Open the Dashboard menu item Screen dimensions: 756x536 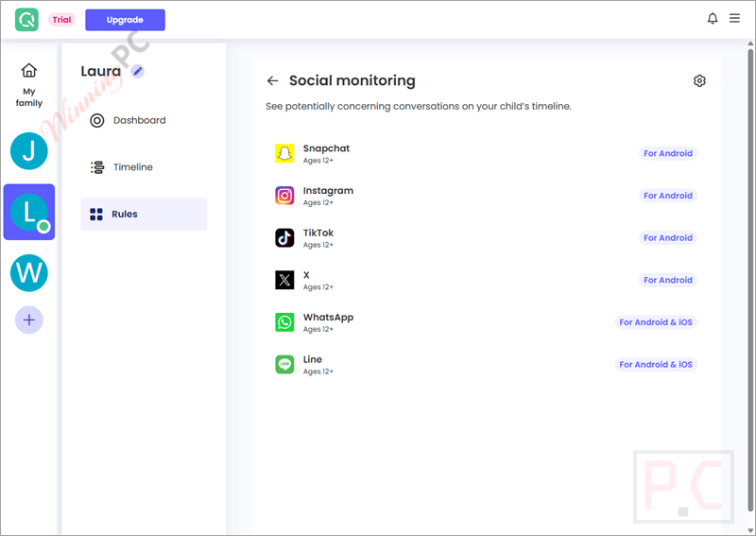click(144, 120)
